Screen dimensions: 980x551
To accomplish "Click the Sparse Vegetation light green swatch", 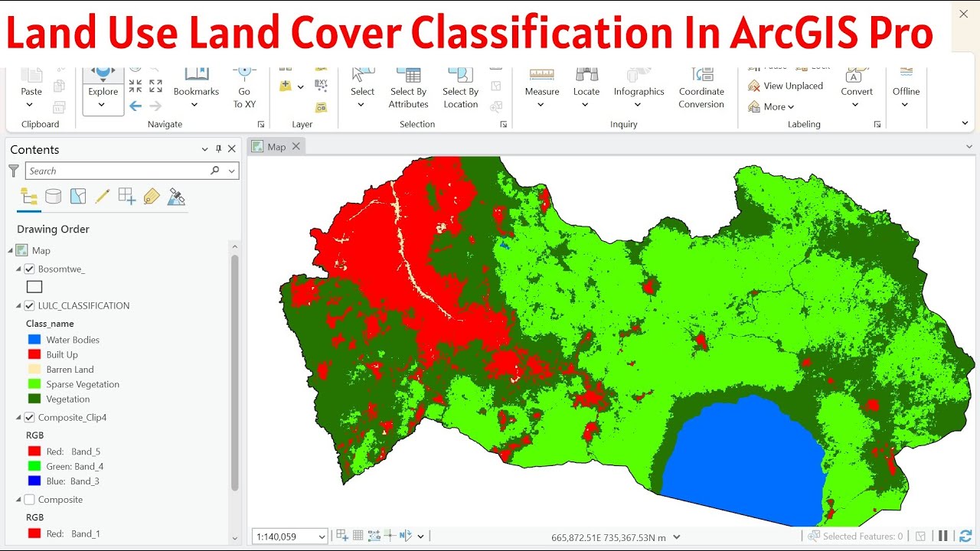I will (x=34, y=384).
